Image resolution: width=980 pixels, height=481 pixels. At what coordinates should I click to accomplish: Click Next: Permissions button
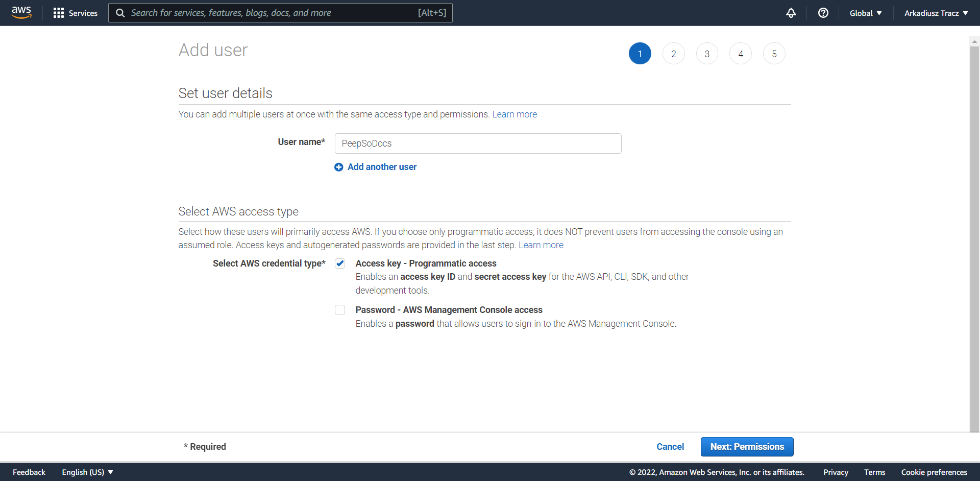747,447
